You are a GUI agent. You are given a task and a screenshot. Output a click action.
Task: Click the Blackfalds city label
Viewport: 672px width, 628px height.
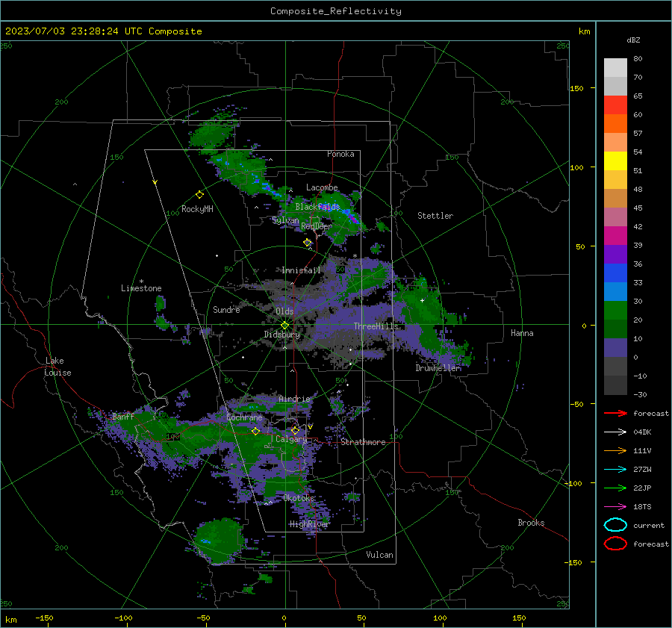317,207
